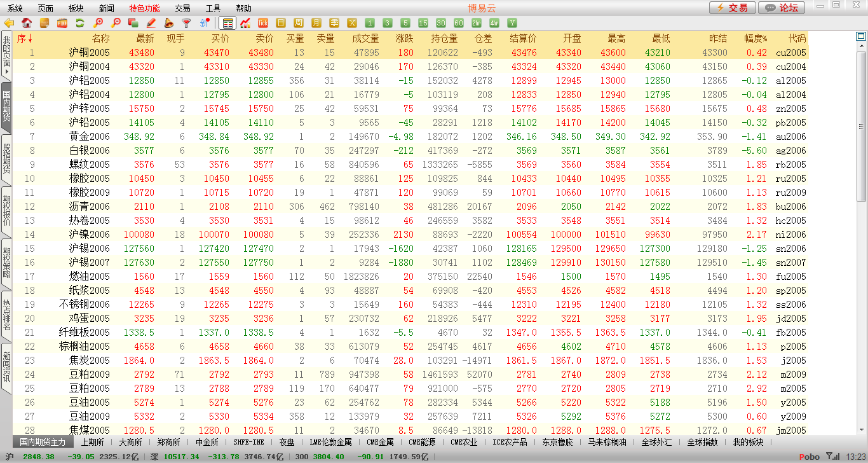This screenshot has width=868, height=463.
Task: Select the Tick chart period
Action: pos(263,23)
